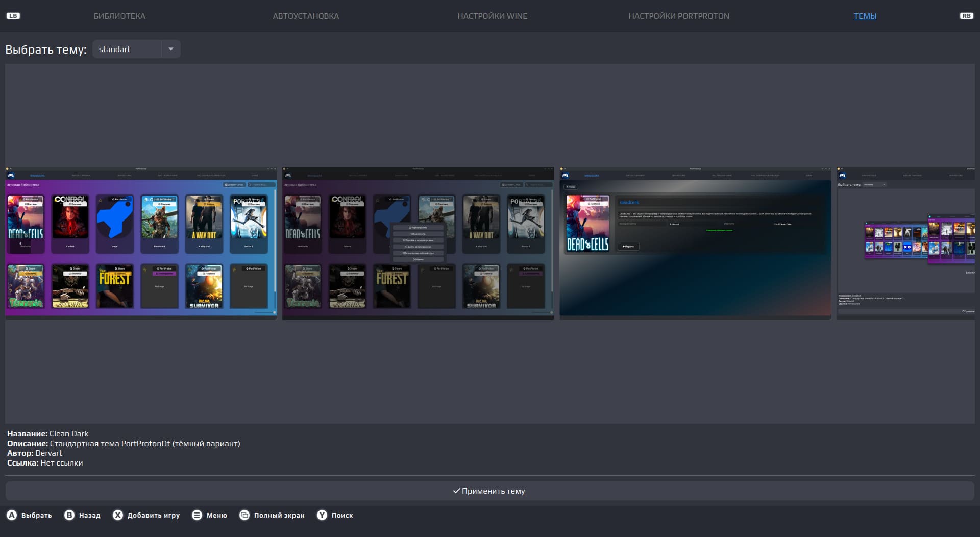Open the Библиотека tab

coord(119,16)
